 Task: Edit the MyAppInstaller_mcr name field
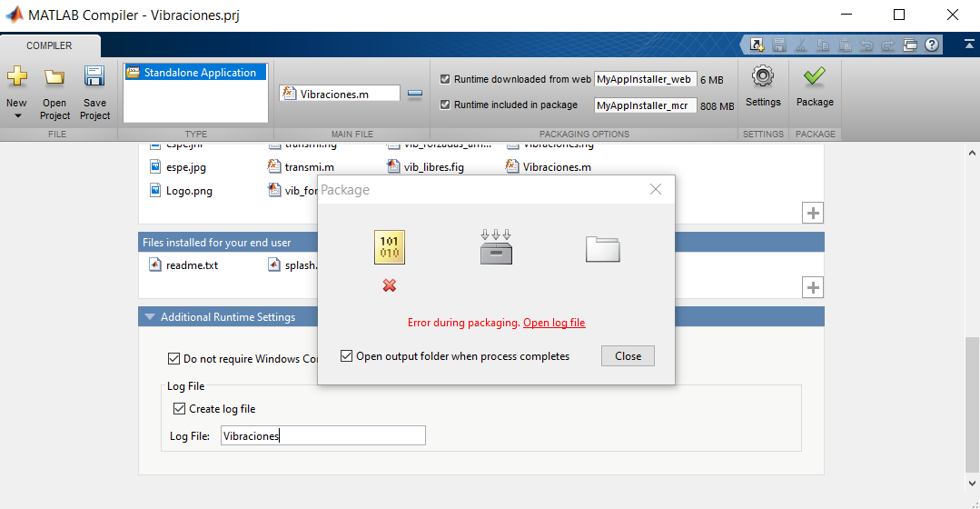pyautogui.click(x=645, y=105)
